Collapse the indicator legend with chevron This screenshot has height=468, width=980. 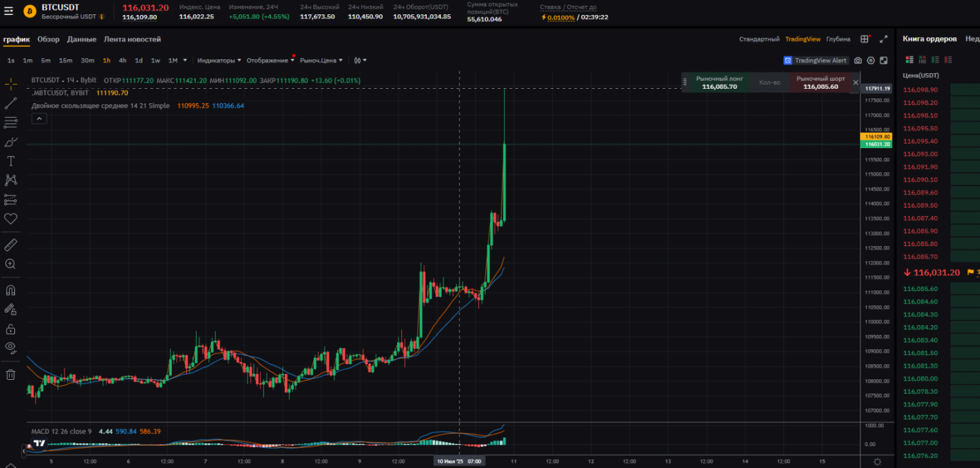click(x=39, y=118)
